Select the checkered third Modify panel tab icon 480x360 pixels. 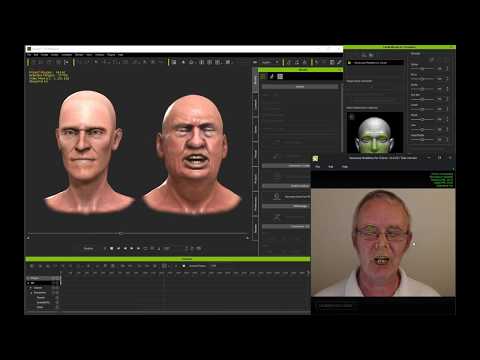[x=280, y=77]
